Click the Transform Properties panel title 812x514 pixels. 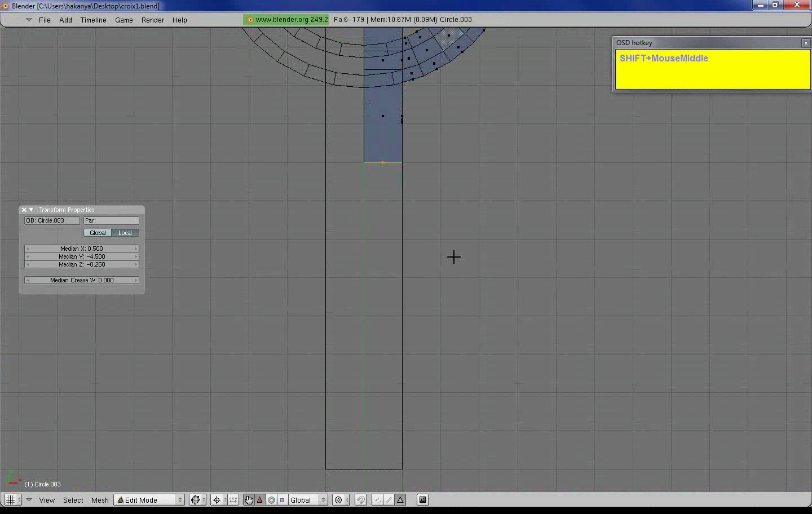click(x=67, y=210)
